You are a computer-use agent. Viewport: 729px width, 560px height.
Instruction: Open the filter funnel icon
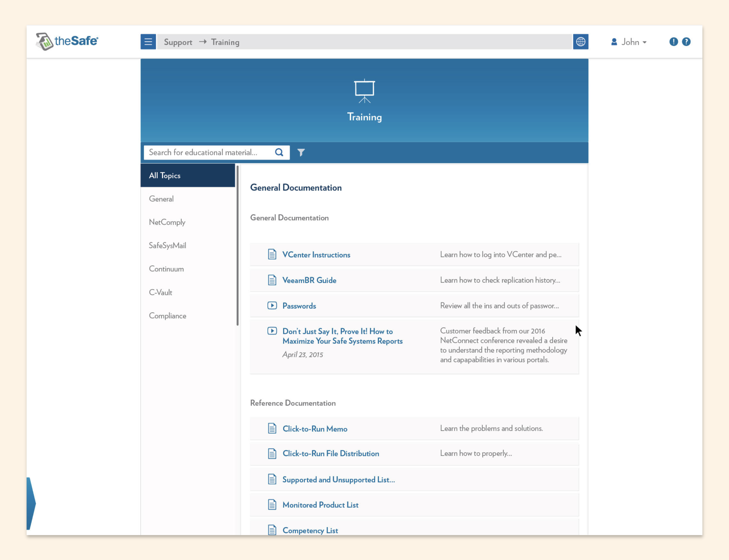[x=301, y=152]
